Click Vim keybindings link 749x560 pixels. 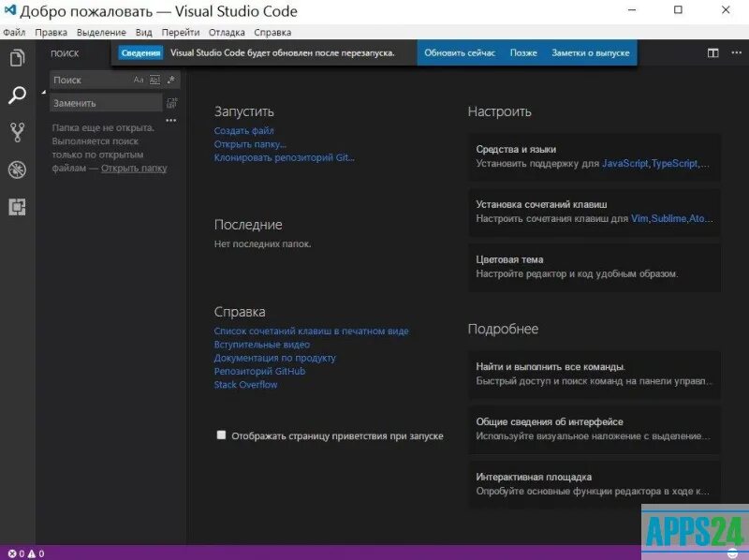click(x=639, y=218)
